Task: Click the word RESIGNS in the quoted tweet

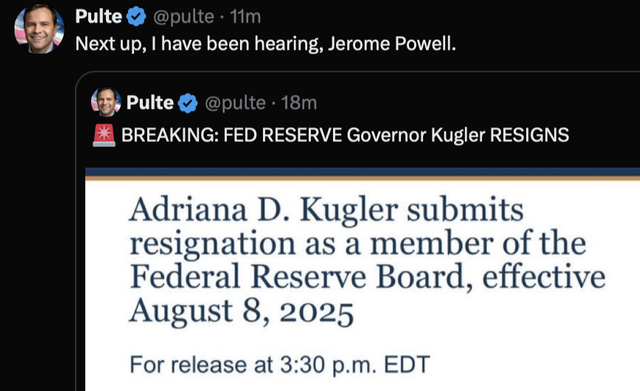Action: (529, 135)
